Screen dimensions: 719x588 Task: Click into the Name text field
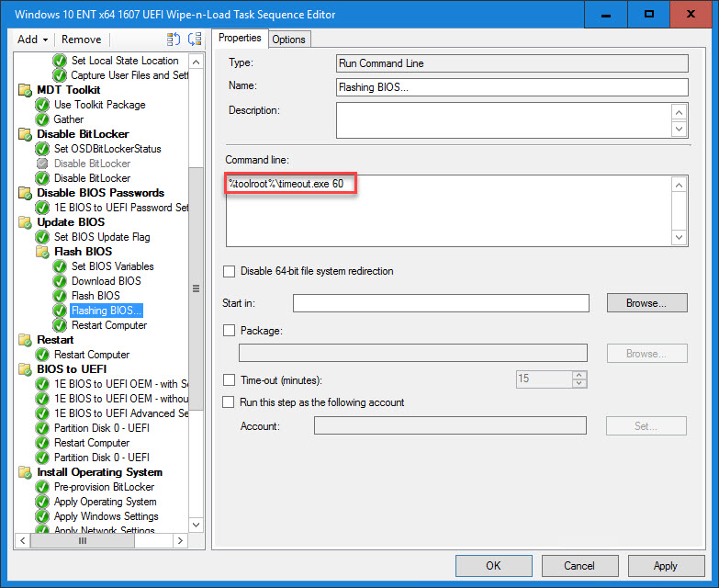click(x=511, y=87)
